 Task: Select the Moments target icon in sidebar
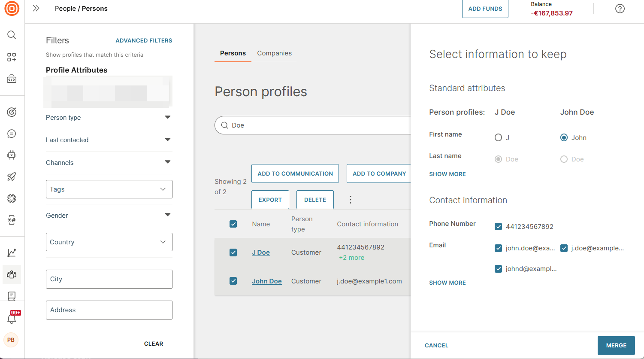(12, 112)
